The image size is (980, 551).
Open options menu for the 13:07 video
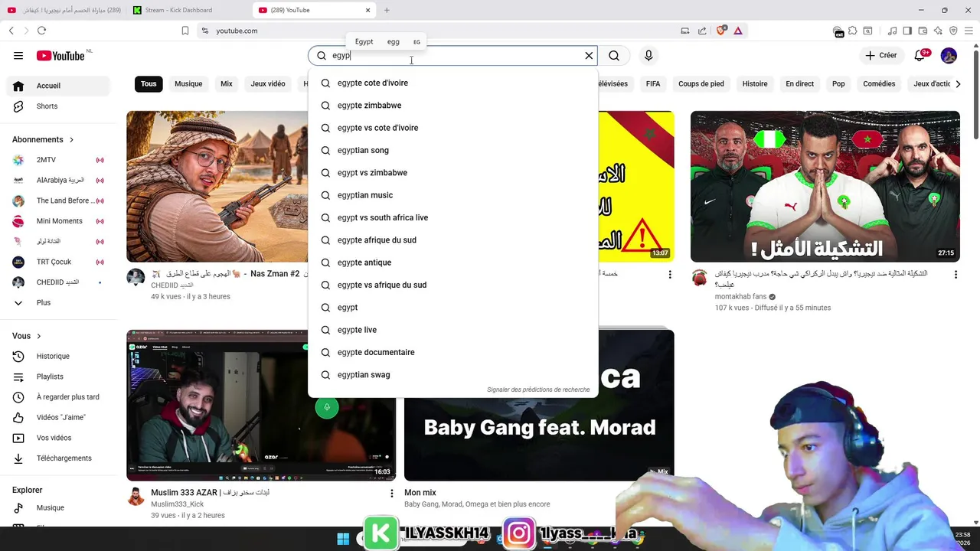click(670, 275)
